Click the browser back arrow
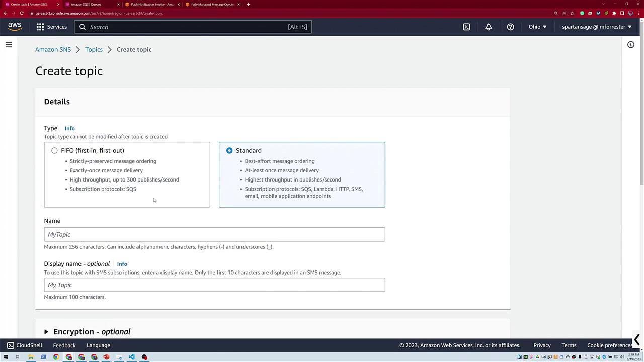The width and height of the screenshot is (644, 362). [x=6, y=13]
